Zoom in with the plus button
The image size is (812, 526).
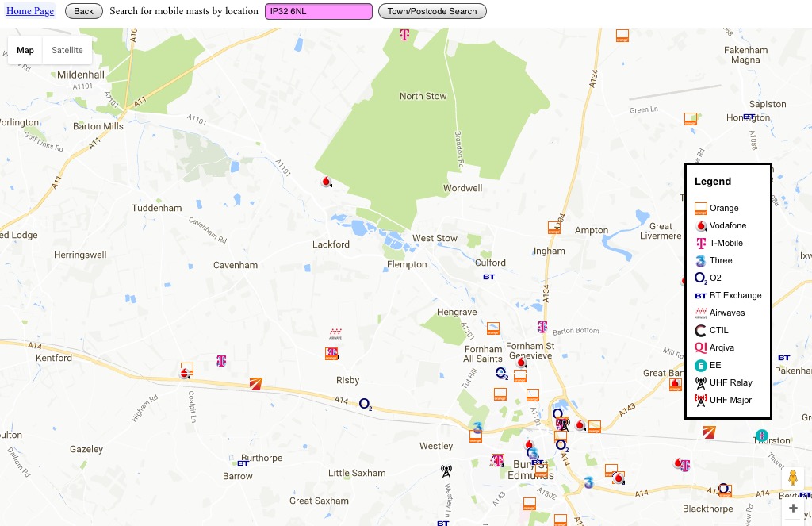coord(793,509)
